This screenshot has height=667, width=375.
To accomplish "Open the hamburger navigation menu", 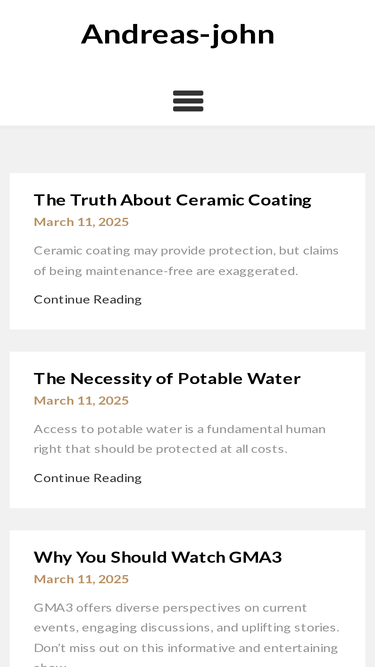I will [188, 101].
